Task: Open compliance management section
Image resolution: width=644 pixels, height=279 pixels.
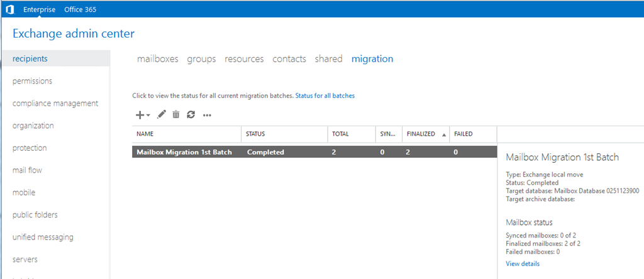Action: click(x=55, y=104)
